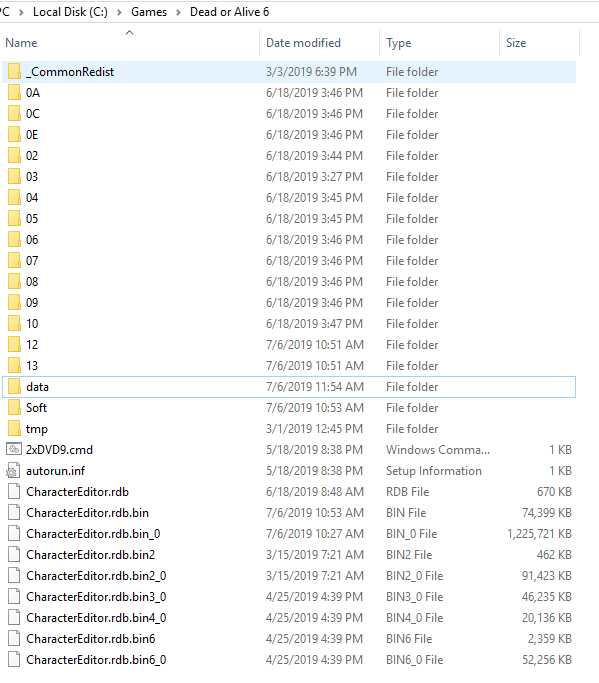This screenshot has height=683, width=599.
Task: Click the 6/18/2019 3:44 PM date cell
Action: [314, 156]
